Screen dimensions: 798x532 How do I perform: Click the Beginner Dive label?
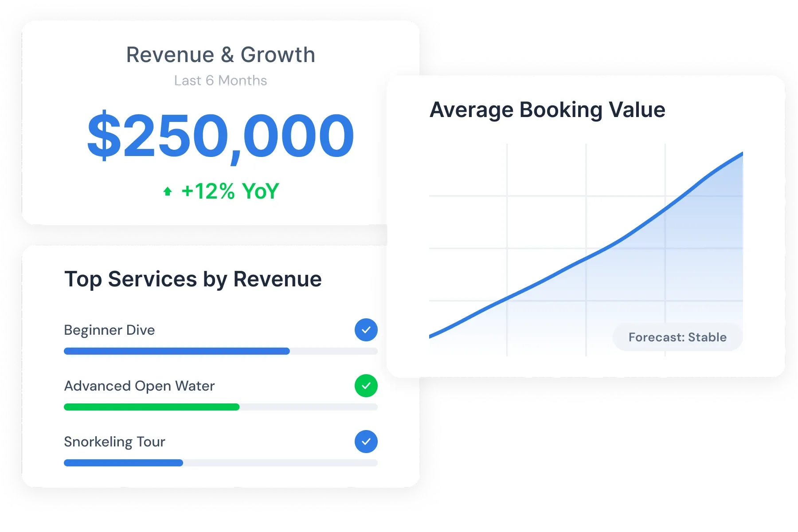tap(110, 330)
